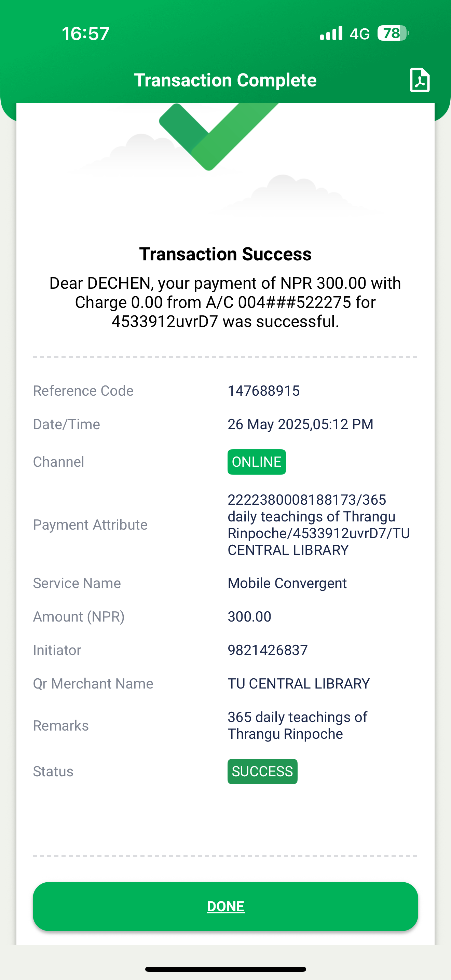Tap the date 26 May 2025,05:12 PM
The height and width of the screenshot is (980, 451).
[x=300, y=424]
